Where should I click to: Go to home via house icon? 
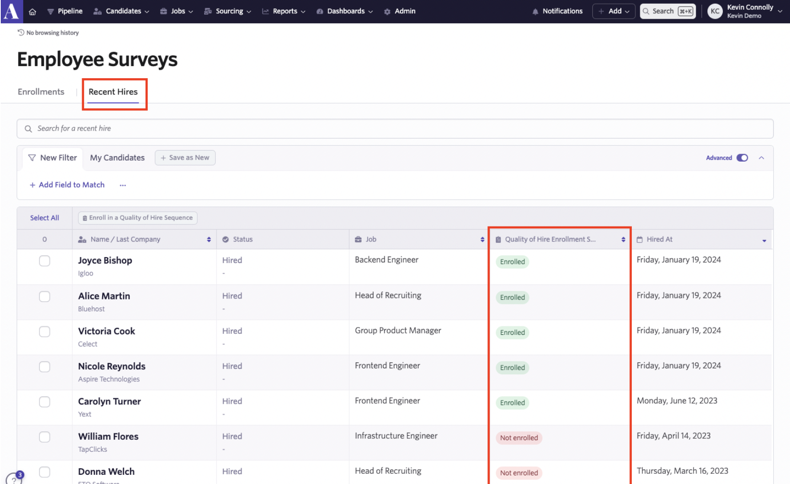pos(32,12)
